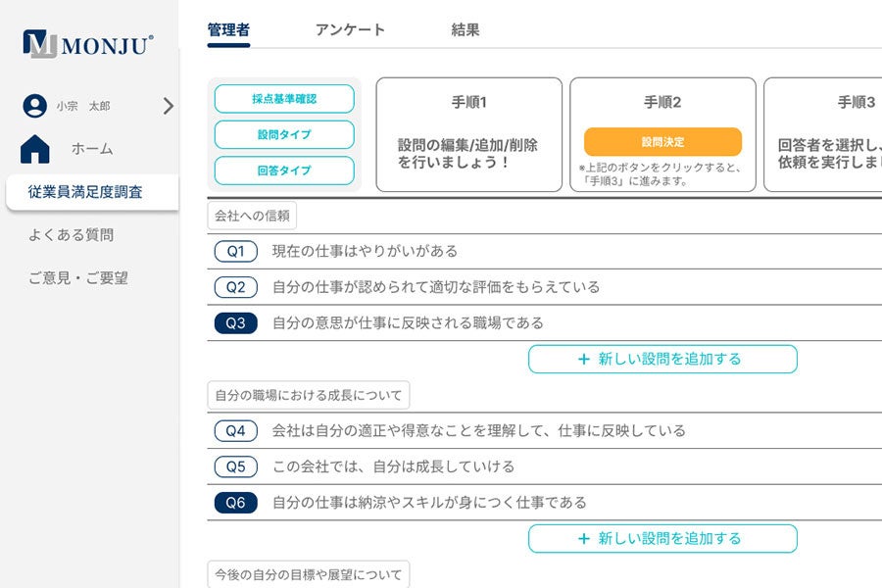Switch to the アンケート tab
Viewport: 882px width, 588px height.
[350, 30]
